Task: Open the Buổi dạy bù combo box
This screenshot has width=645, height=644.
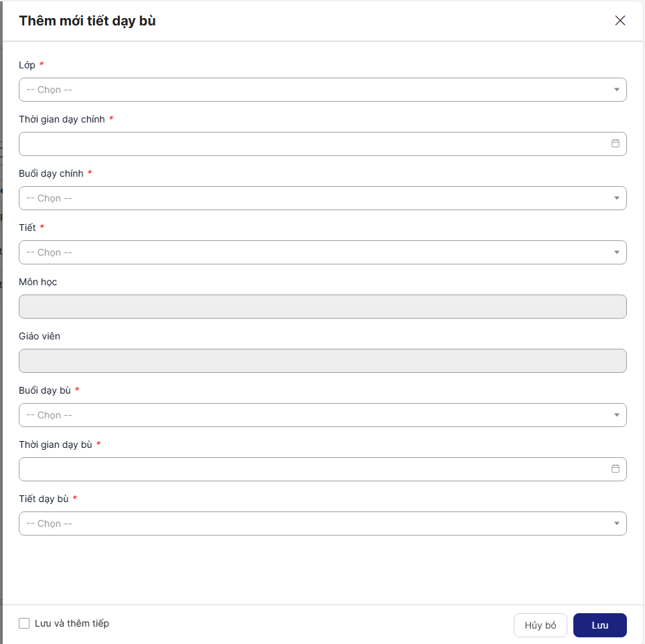Action: click(315, 415)
